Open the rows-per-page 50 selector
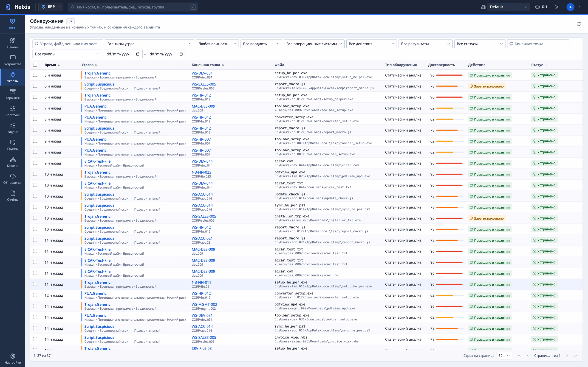588x367 pixels. [x=504, y=356]
